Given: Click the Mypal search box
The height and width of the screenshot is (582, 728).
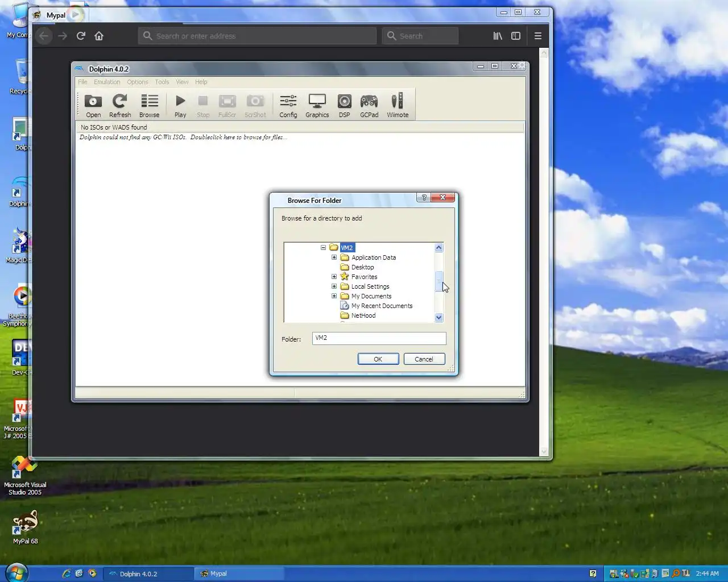Looking at the screenshot, I should click(x=420, y=36).
